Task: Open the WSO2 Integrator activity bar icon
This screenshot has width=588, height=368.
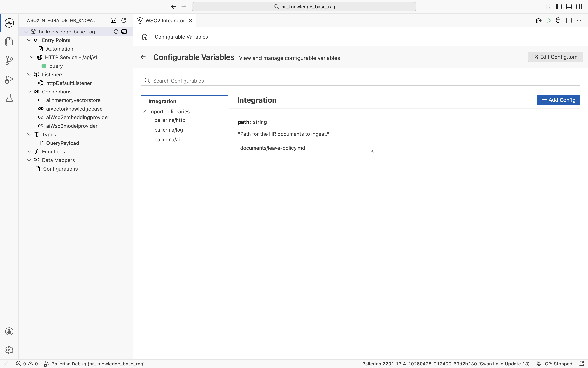Action: 9,23
